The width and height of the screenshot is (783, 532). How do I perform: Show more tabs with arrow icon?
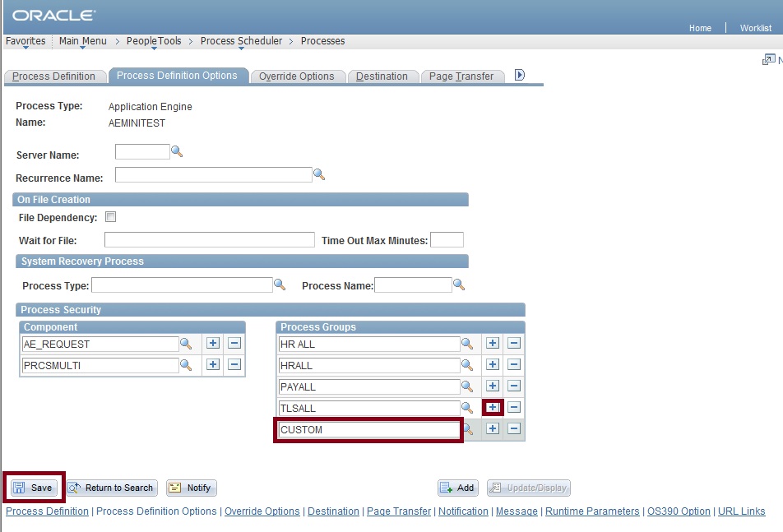click(519, 75)
